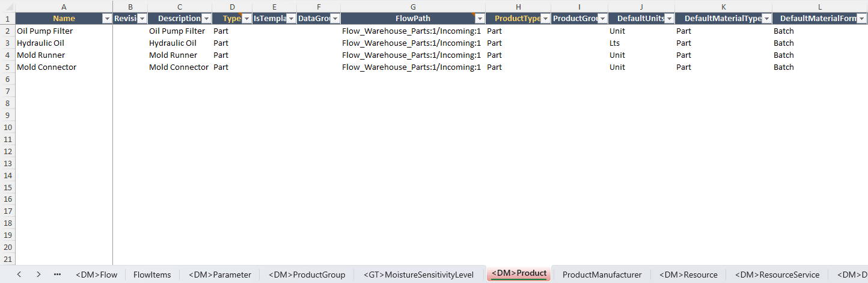This screenshot has height=283, width=868.
Task: Select row 5 by its row header
Action: point(7,67)
